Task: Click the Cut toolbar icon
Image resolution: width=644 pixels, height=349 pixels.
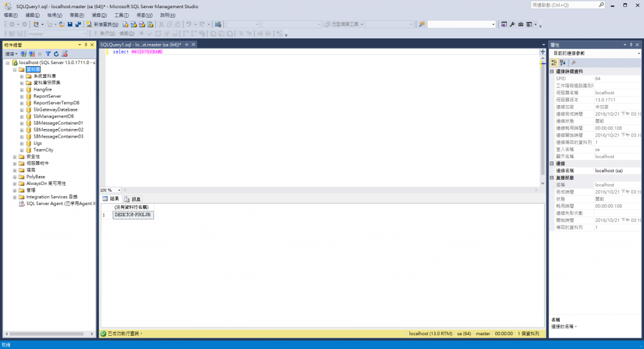Action: [162, 25]
